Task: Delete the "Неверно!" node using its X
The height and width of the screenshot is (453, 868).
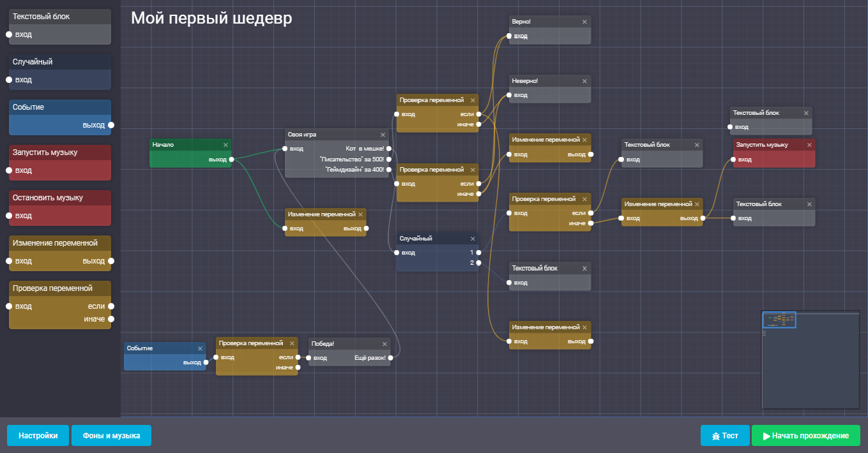Action: (x=584, y=81)
